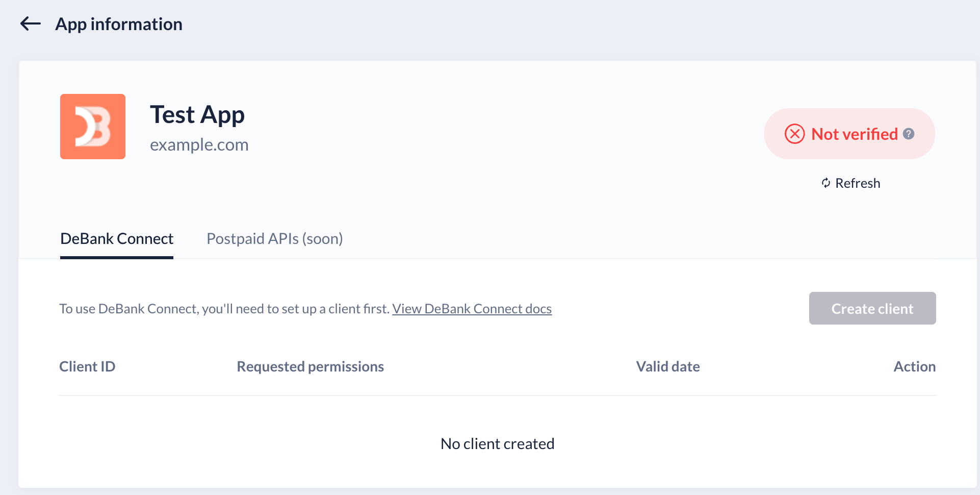Screen dimensions: 980x495
Task: Click the App information page heading
Action: point(119,24)
